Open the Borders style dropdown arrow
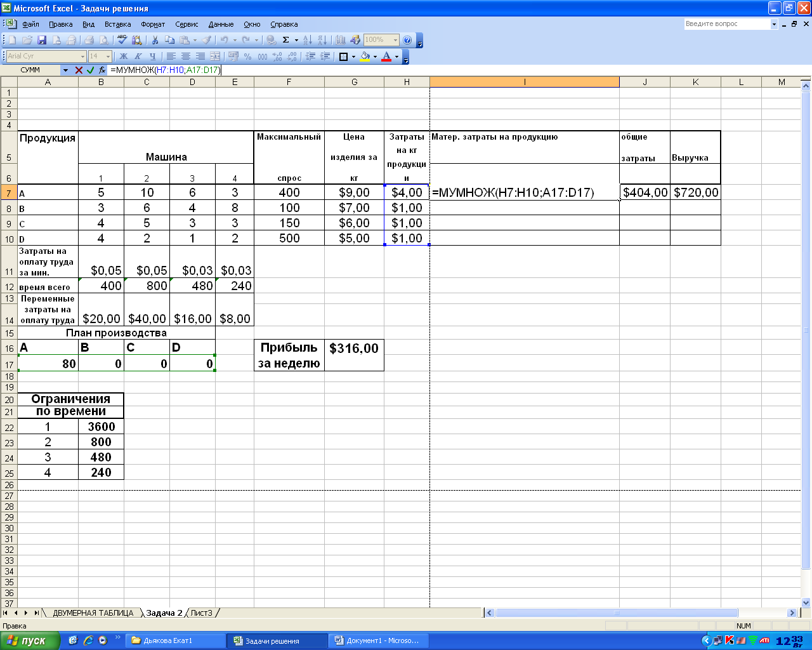 [x=353, y=56]
